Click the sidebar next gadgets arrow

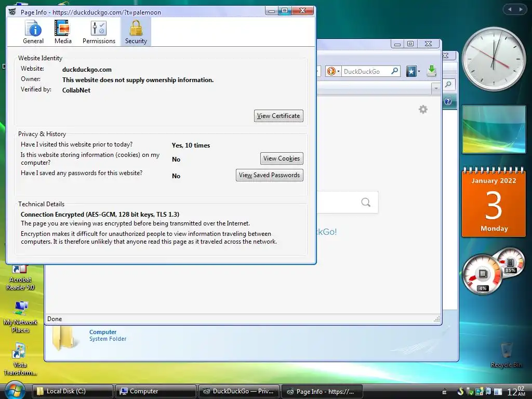click(x=521, y=9)
